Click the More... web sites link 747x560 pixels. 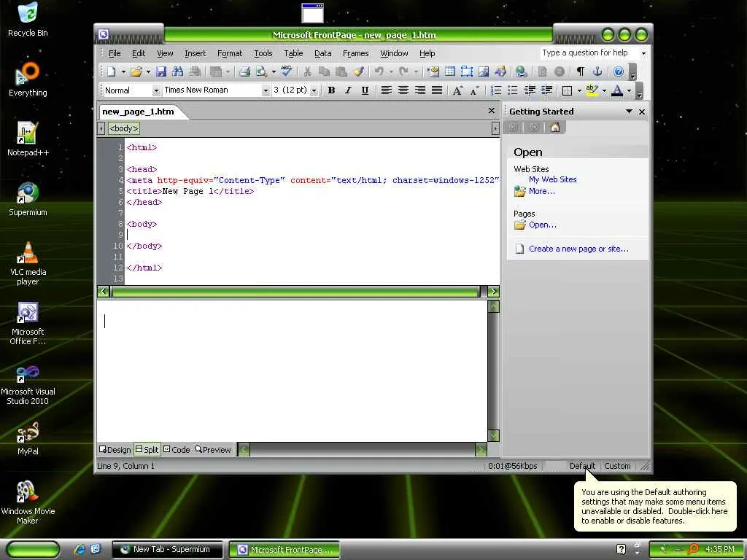(542, 191)
